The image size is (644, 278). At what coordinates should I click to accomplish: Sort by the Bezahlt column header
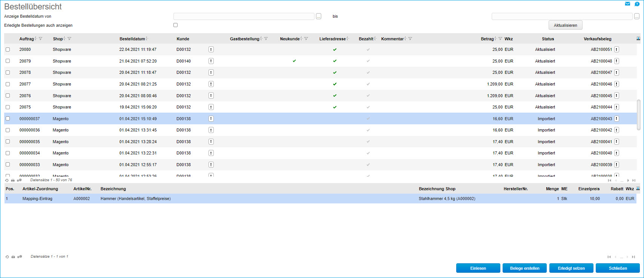[x=366, y=39]
